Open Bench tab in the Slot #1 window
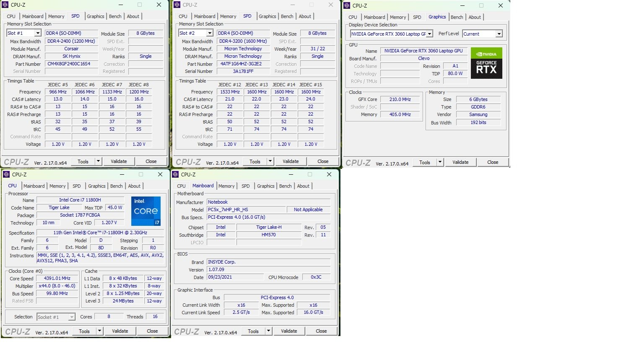Screen dimensions: 644x362 115,16
